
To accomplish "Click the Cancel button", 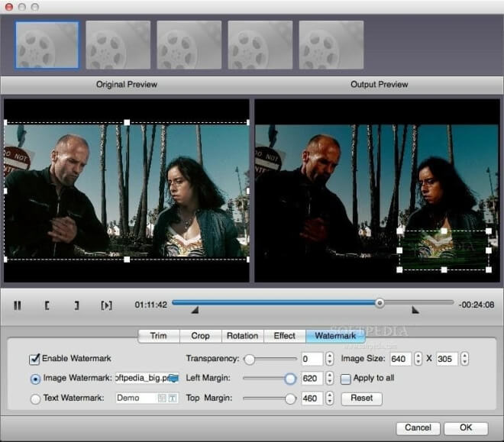I will pyautogui.click(x=418, y=427).
